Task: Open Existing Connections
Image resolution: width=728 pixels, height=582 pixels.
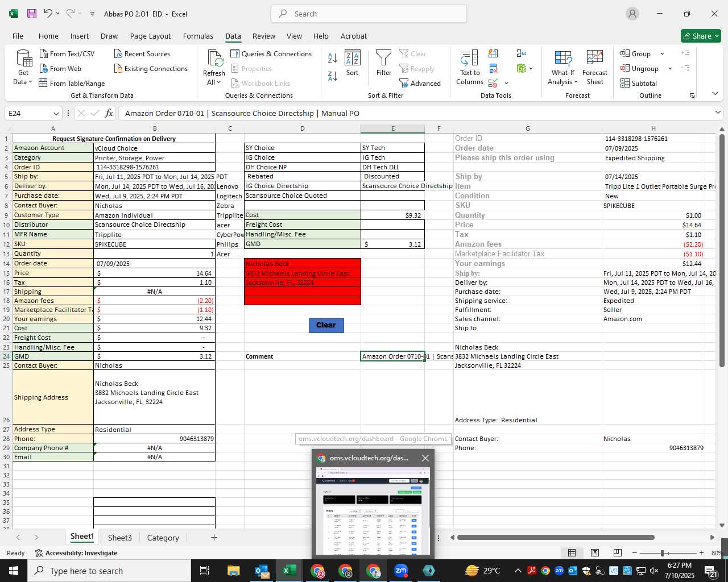Action: point(151,69)
